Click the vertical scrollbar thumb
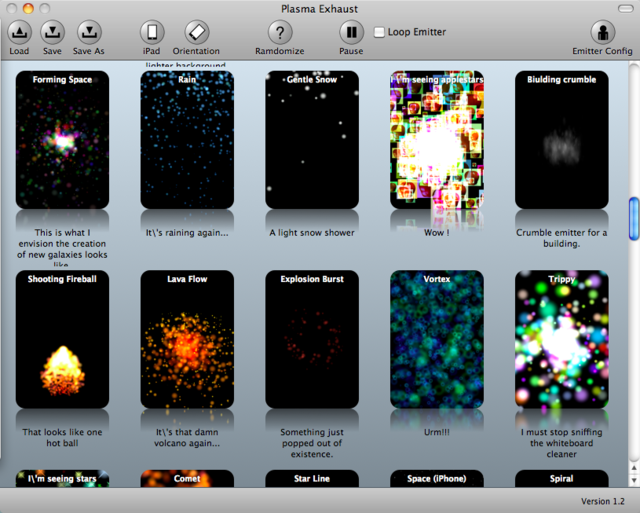This screenshot has height=513, width=640. (x=634, y=219)
